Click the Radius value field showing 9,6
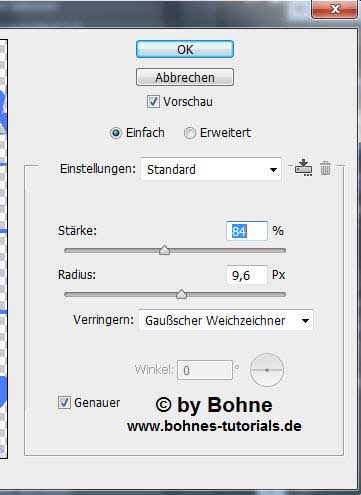361x495 pixels. click(247, 275)
